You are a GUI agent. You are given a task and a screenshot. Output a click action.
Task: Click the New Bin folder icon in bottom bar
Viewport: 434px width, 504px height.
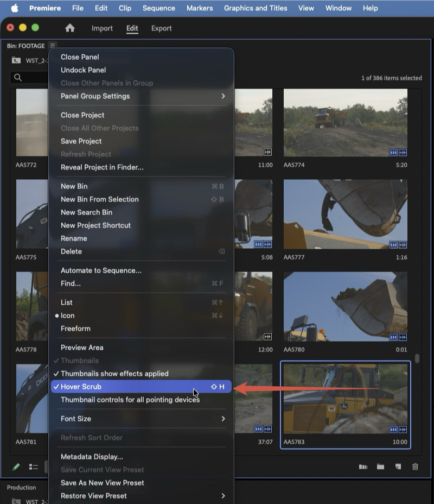coord(380,467)
